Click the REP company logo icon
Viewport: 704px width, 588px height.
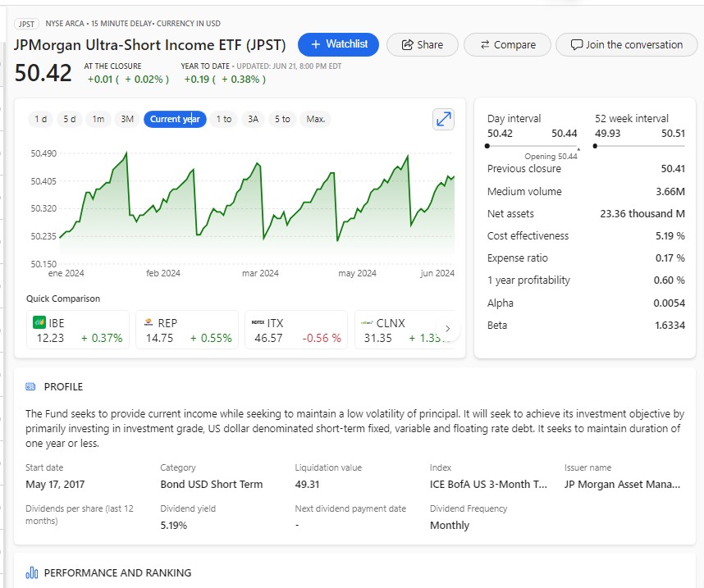149,323
